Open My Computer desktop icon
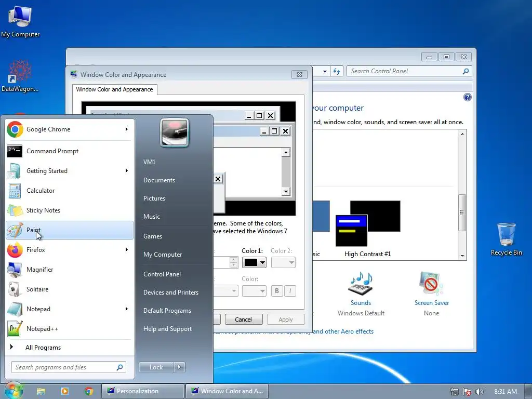Screen dimensions: 532x399 pos(20,21)
